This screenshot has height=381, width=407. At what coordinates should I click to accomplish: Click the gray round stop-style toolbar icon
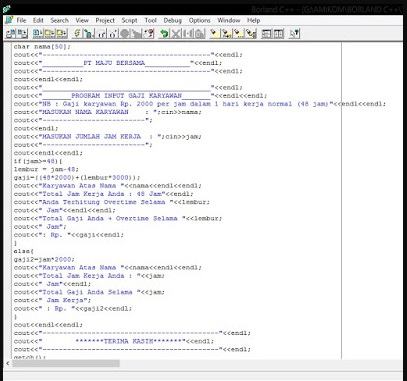124,33
